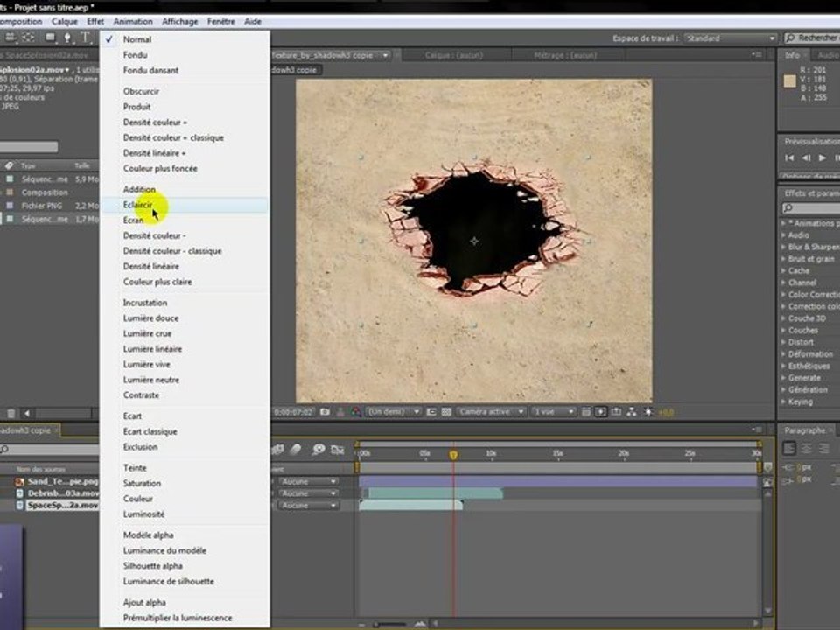Open the Fenêtre menu
The width and height of the screenshot is (840, 630).
click(220, 21)
